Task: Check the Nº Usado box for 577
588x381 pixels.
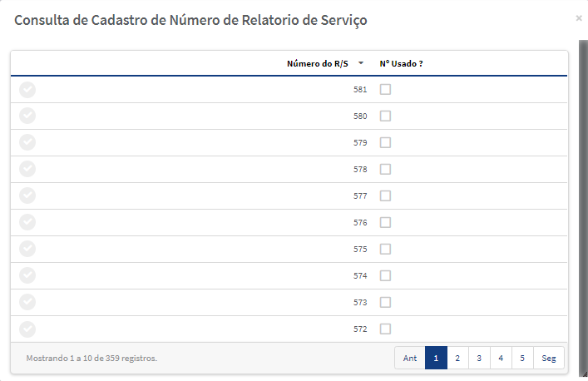Action: pos(385,195)
